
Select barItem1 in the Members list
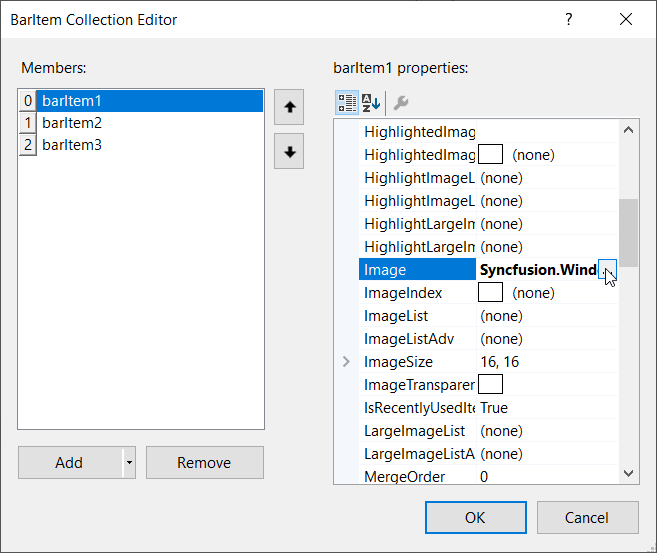tap(72, 101)
